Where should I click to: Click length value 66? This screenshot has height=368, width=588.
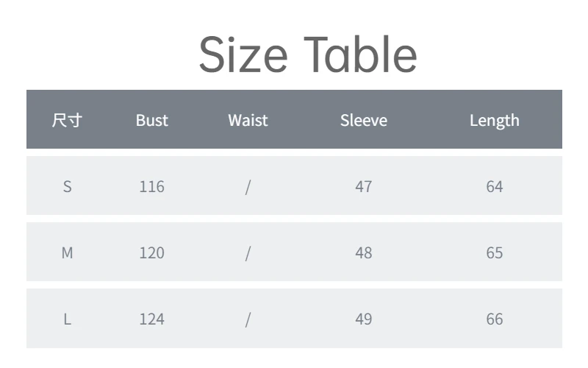point(494,319)
